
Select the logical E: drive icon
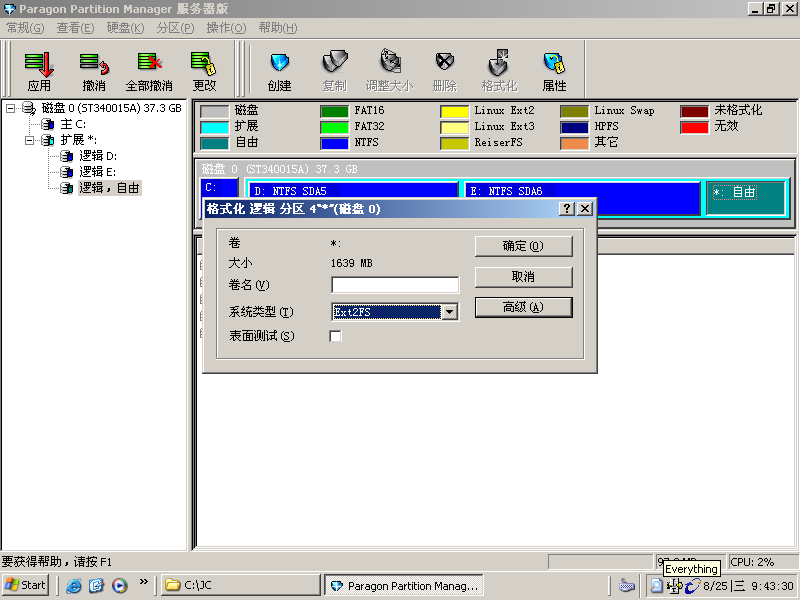(x=66, y=172)
